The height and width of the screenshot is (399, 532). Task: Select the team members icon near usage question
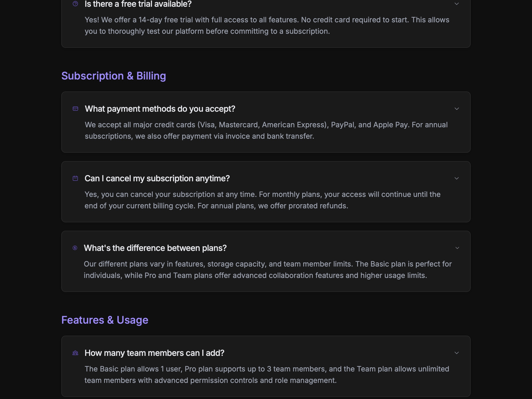[x=75, y=353]
